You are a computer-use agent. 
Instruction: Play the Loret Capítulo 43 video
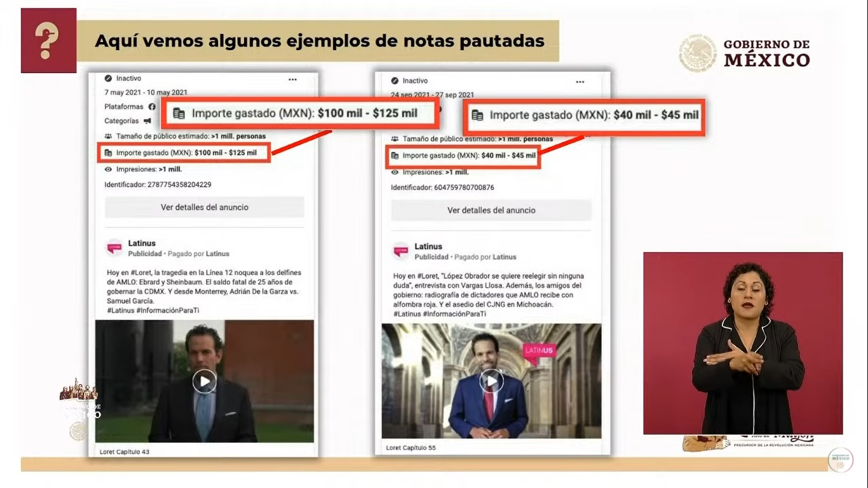tap(205, 381)
